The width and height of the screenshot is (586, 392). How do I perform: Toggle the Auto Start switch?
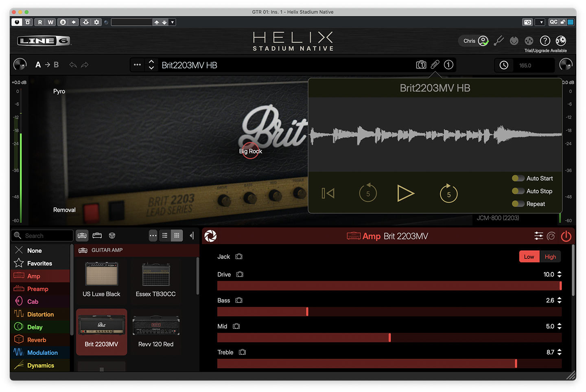point(518,178)
